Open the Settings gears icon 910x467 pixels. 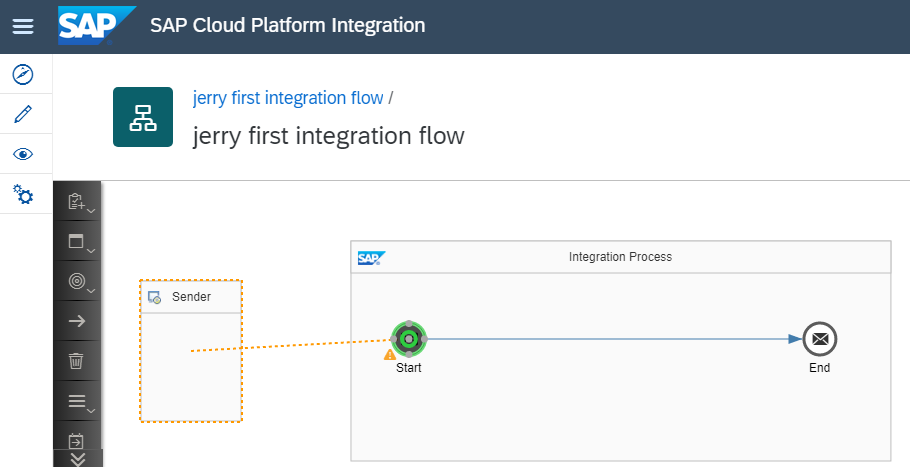tap(23, 194)
